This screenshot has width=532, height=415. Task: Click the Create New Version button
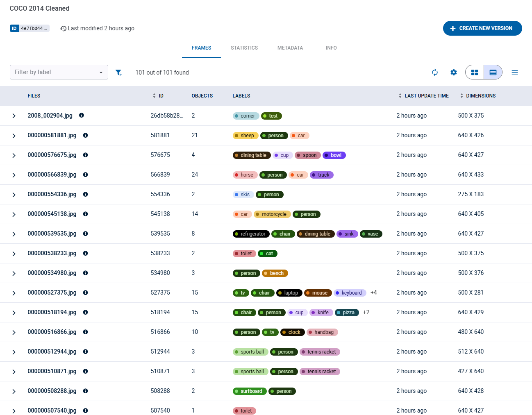(482, 28)
